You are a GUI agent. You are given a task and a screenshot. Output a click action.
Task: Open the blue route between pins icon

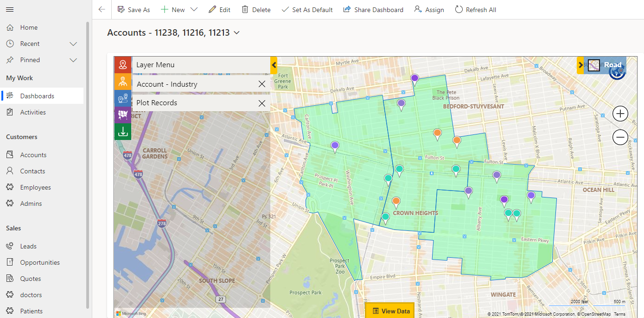click(123, 98)
